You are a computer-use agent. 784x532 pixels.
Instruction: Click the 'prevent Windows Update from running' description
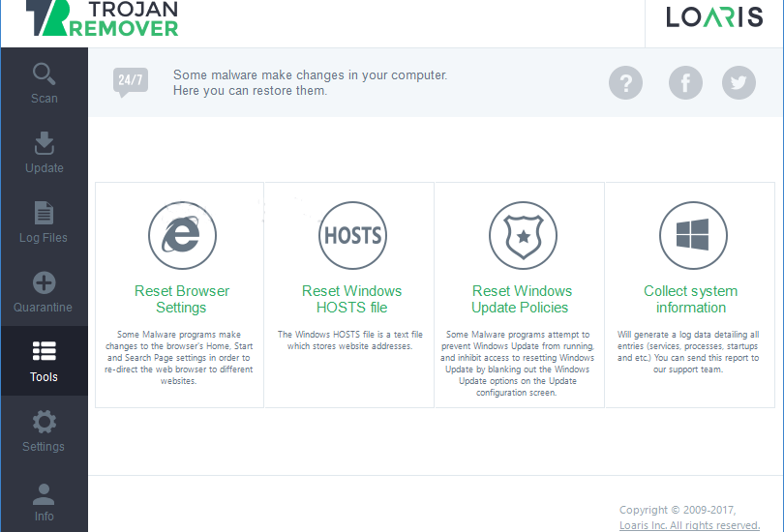[x=518, y=363]
